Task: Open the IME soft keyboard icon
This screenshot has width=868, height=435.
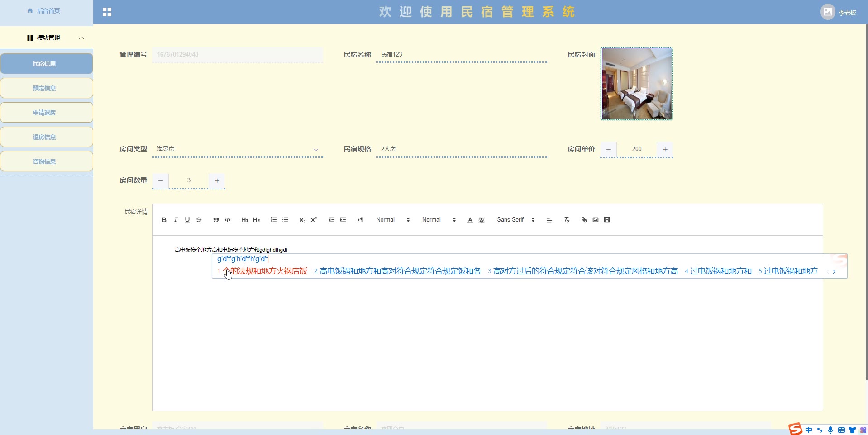Action: (x=841, y=430)
